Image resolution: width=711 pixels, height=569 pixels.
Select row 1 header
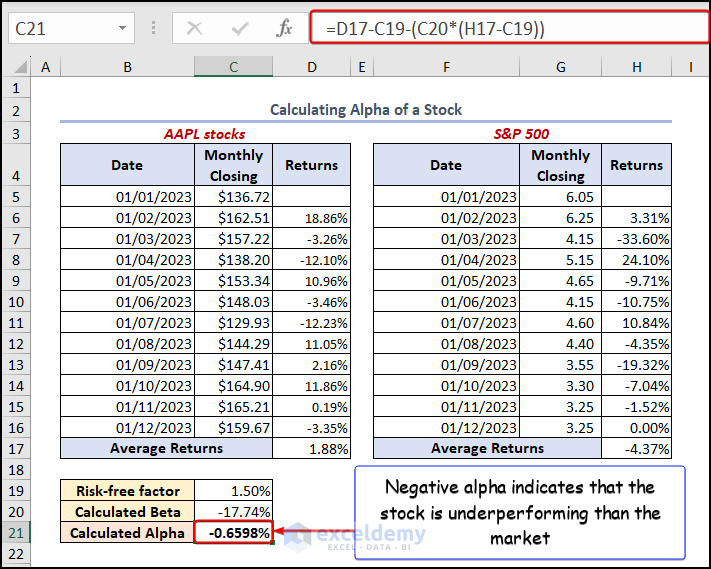16,88
